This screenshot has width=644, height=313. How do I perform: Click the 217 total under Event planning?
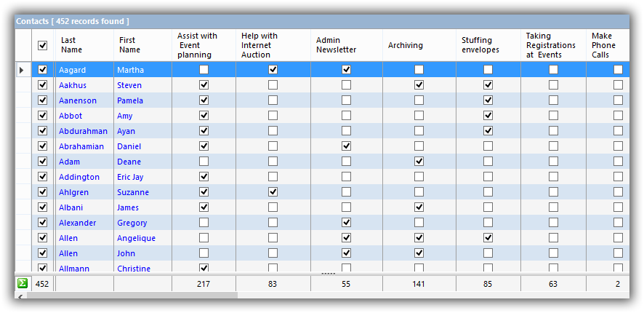[204, 284]
